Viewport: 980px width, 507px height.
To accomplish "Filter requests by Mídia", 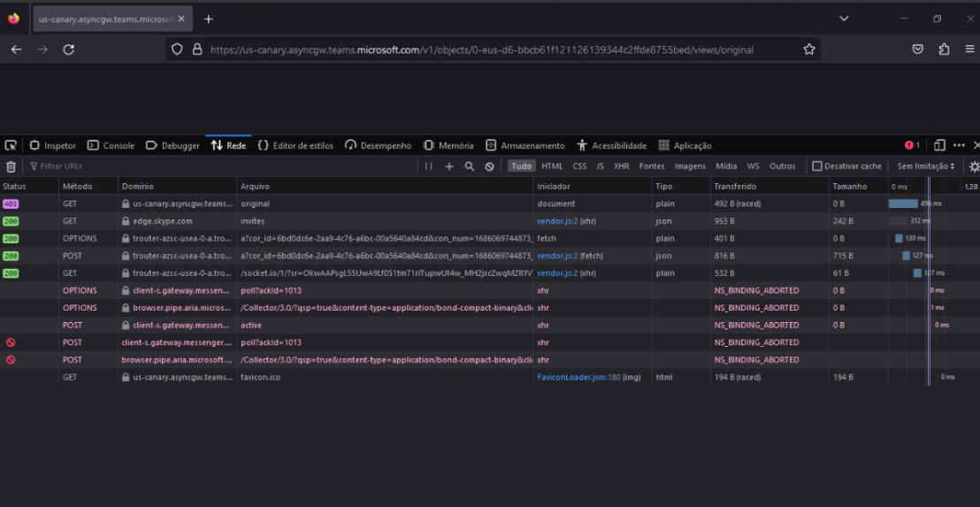I will [726, 166].
